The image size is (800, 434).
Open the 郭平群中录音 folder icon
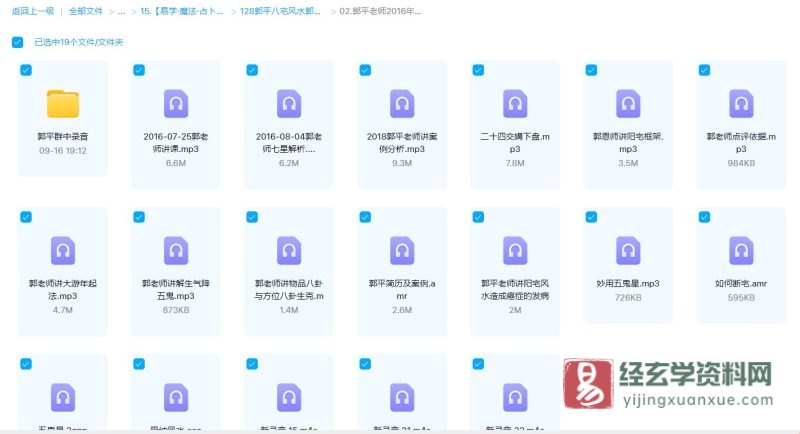pos(62,103)
